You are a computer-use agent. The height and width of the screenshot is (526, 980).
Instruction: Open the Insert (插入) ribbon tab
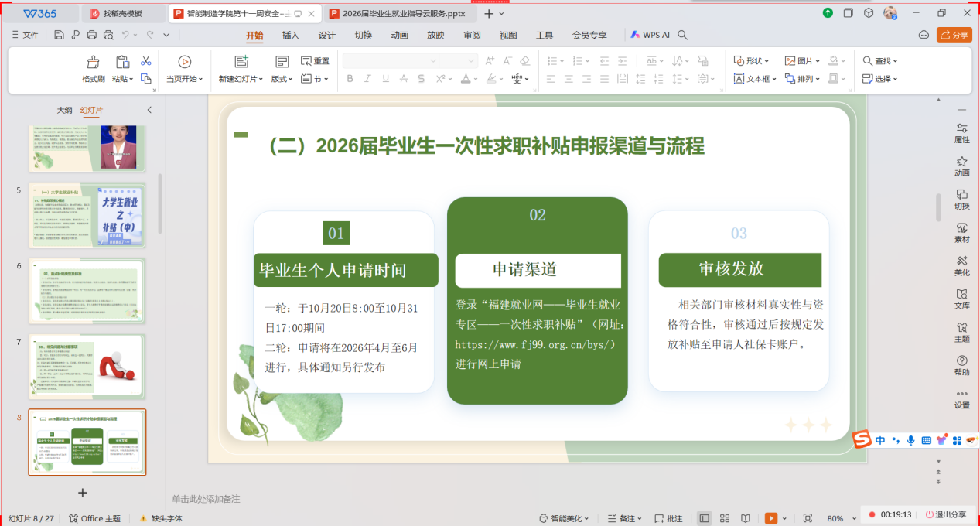[x=291, y=35]
